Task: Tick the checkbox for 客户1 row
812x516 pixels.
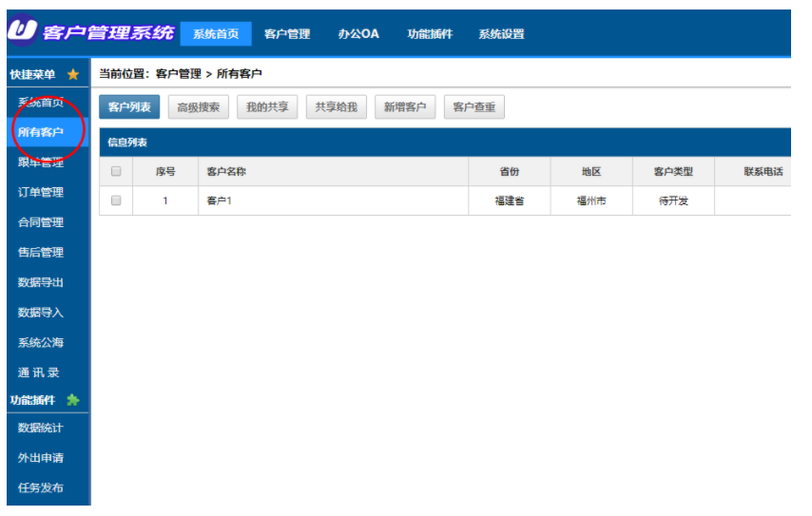Action: coord(116,201)
